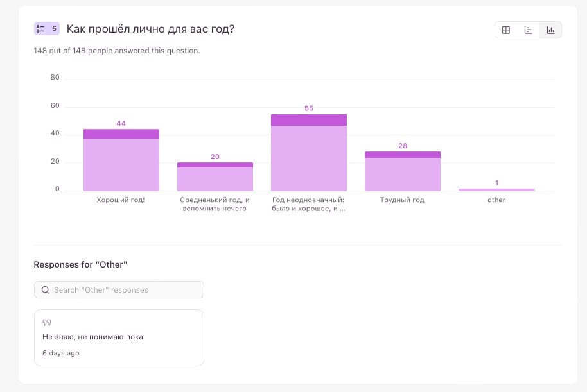Switch to the table grid view
Viewport: 587px width, 392px height.
(x=506, y=30)
